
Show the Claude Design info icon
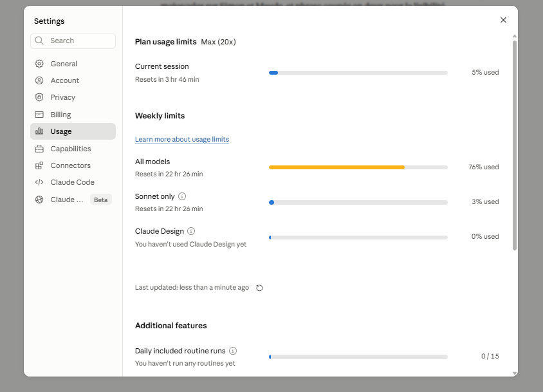pos(191,231)
